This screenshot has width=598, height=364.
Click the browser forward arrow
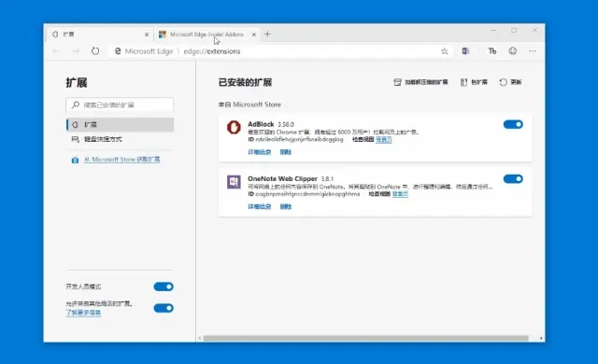(x=76, y=51)
